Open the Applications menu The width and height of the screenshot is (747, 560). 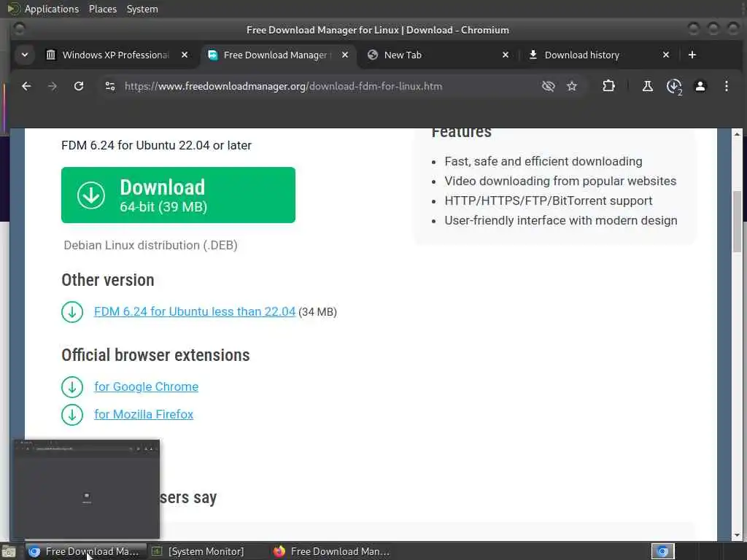(52, 9)
